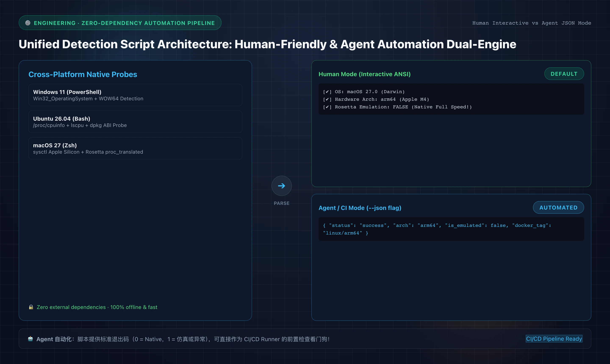Click 'sysctl Apple Silicon + Rosetta proc_translated' text
This screenshot has height=364, width=610.
[88, 152]
